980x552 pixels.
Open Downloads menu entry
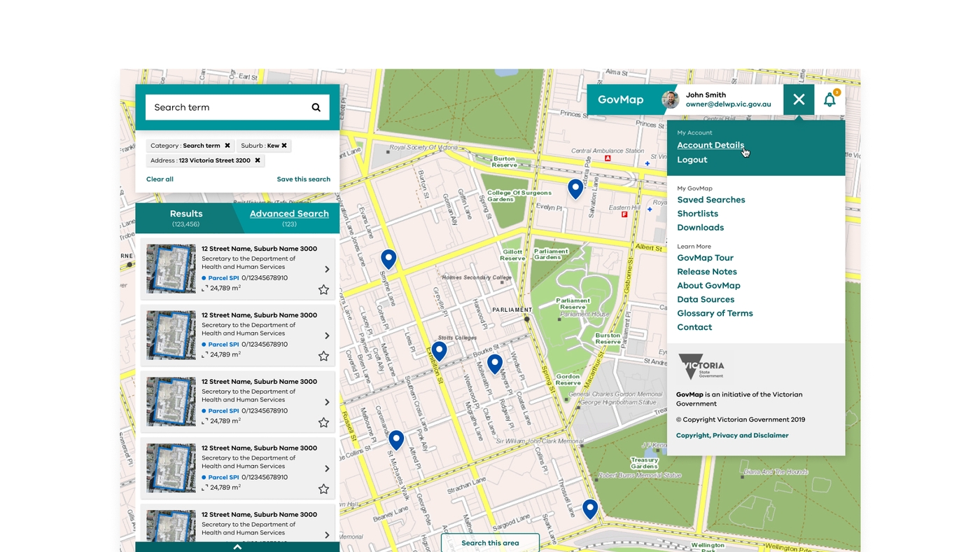[701, 228]
